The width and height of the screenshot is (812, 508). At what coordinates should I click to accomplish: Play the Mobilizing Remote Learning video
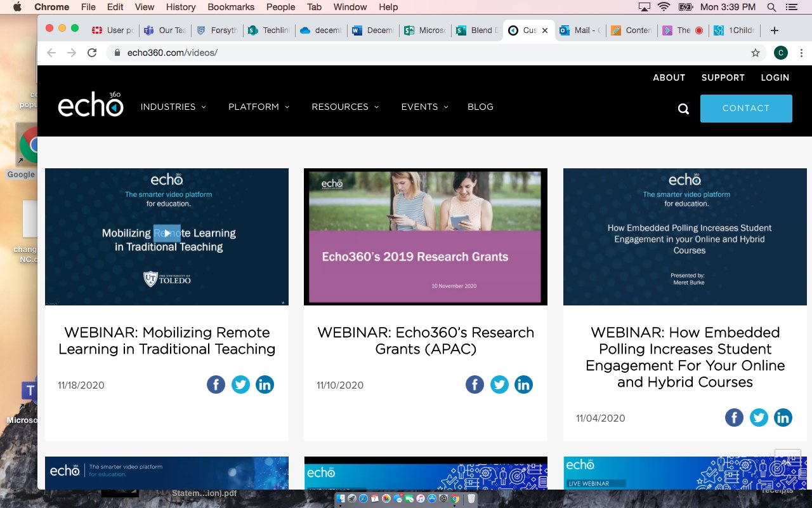167,233
